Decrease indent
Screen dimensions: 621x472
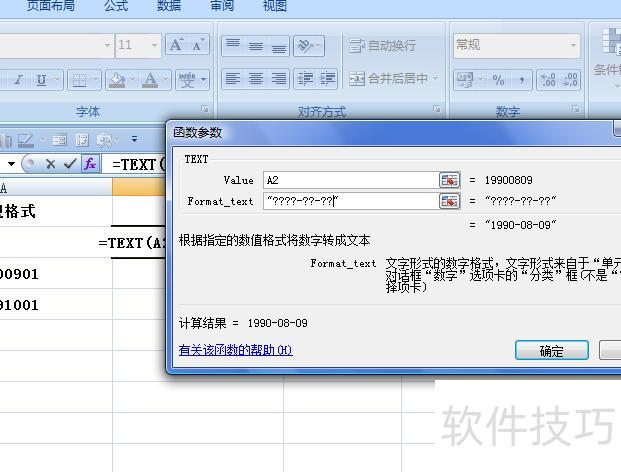[305, 78]
